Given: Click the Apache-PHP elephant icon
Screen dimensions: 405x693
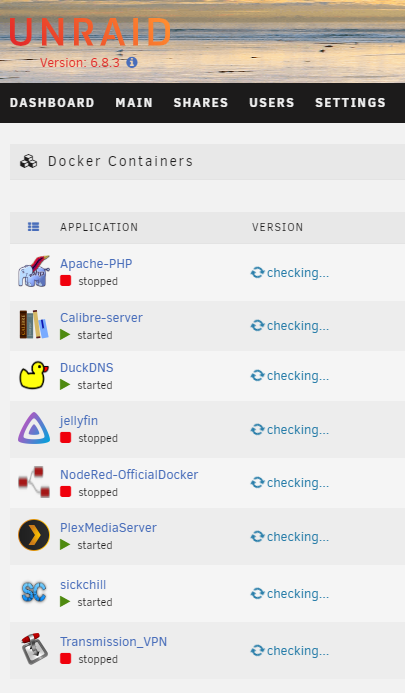Looking at the screenshot, I should [34, 271].
